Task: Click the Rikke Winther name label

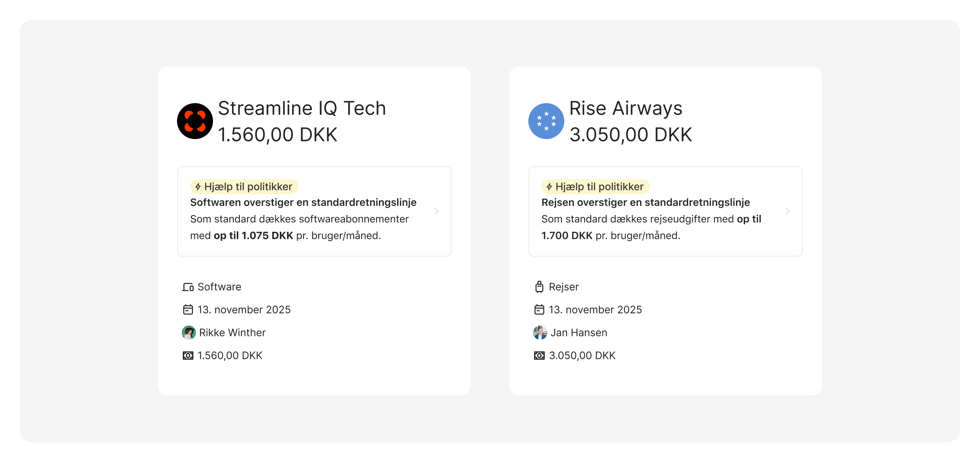Action: (232, 333)
